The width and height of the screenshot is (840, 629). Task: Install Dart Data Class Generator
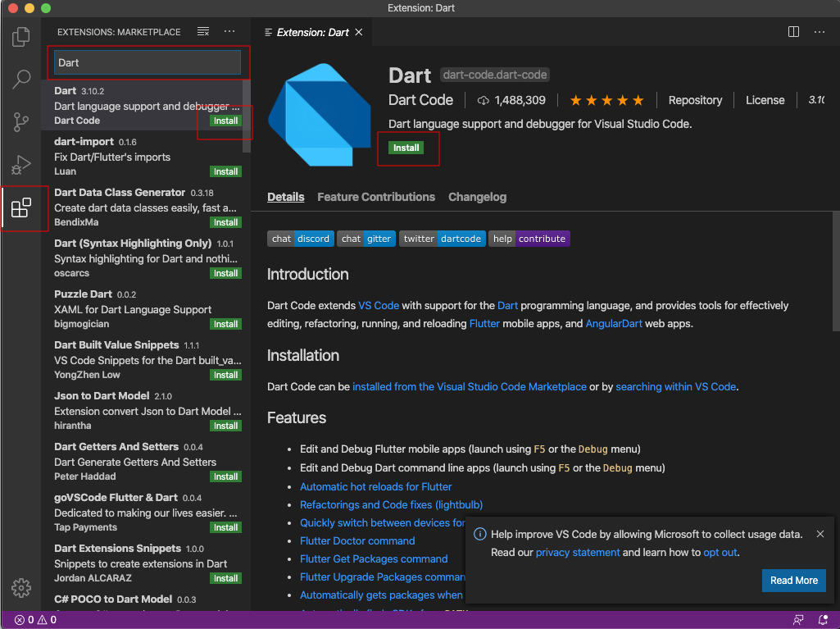coord(225,222)
